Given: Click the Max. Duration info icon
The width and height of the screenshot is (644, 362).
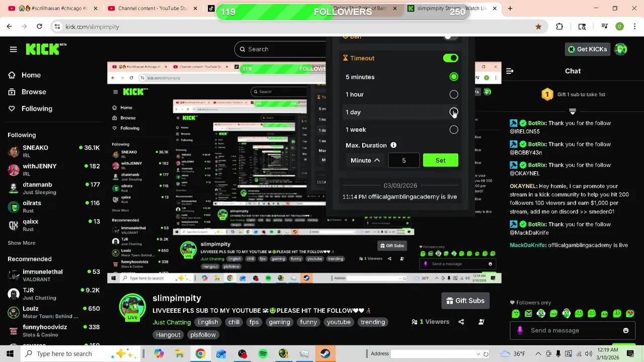Looking at the screenshot, I should pyautogui.click(x=393, y=145).
